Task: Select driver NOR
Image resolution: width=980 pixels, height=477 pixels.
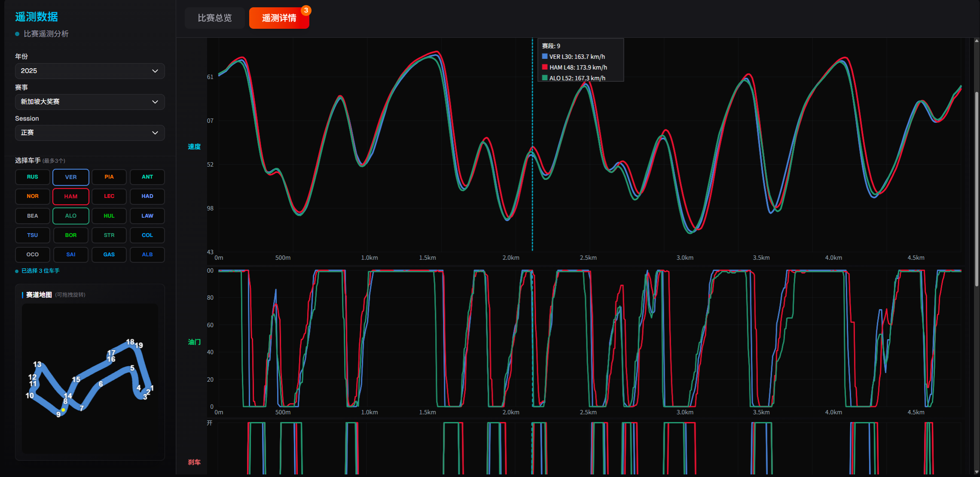Action: (32, 196)
